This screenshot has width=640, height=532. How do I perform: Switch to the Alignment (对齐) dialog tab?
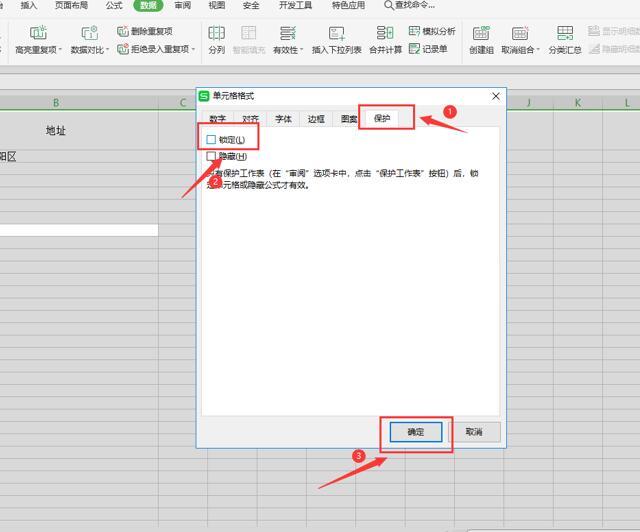[250, 119]
